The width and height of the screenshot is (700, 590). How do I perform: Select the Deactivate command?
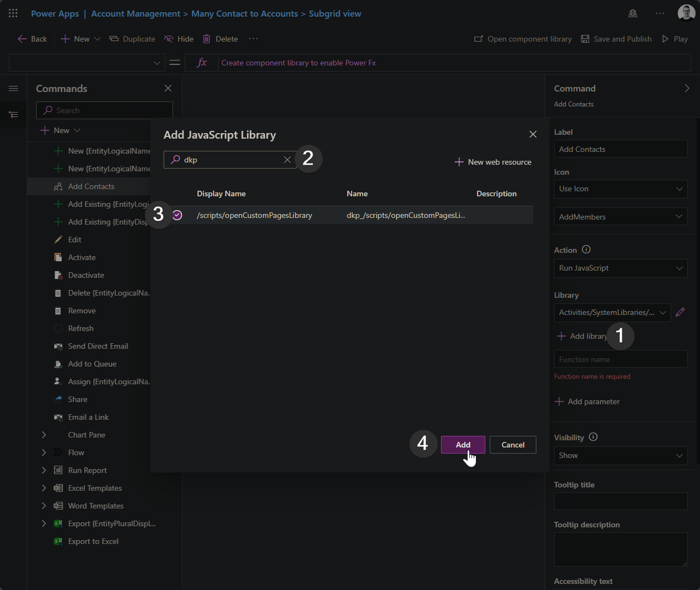tap(86, 275)
